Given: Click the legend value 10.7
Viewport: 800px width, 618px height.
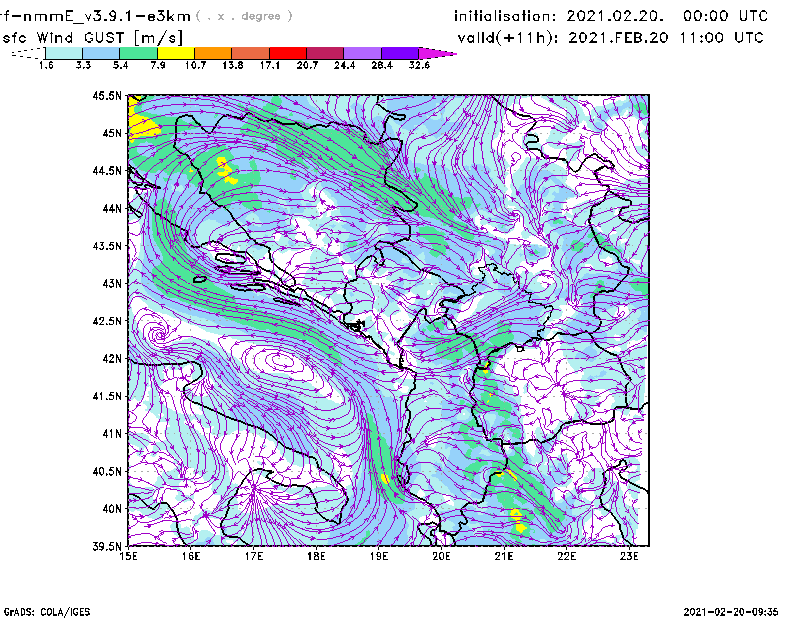Looking at the screenshot, I should click(x=195, y=65).
